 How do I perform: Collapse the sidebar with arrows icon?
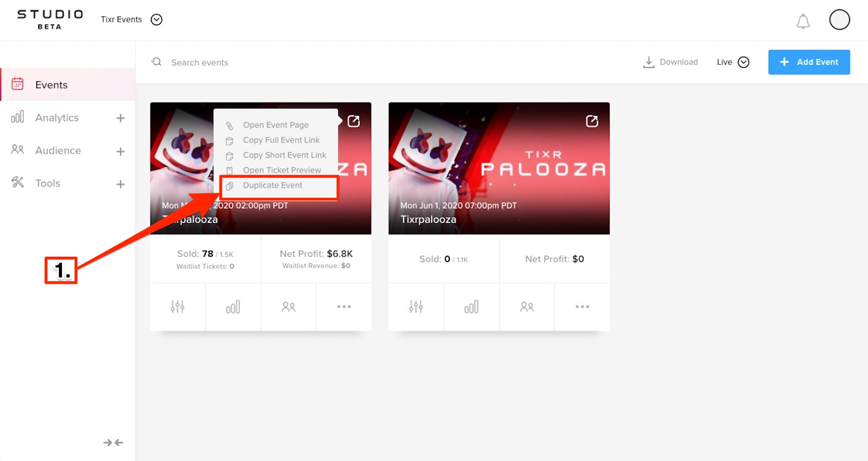113,443
